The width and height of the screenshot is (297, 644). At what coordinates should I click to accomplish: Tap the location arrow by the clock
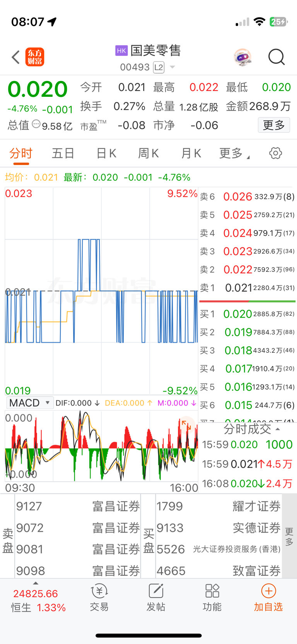(x=52, y=22)
